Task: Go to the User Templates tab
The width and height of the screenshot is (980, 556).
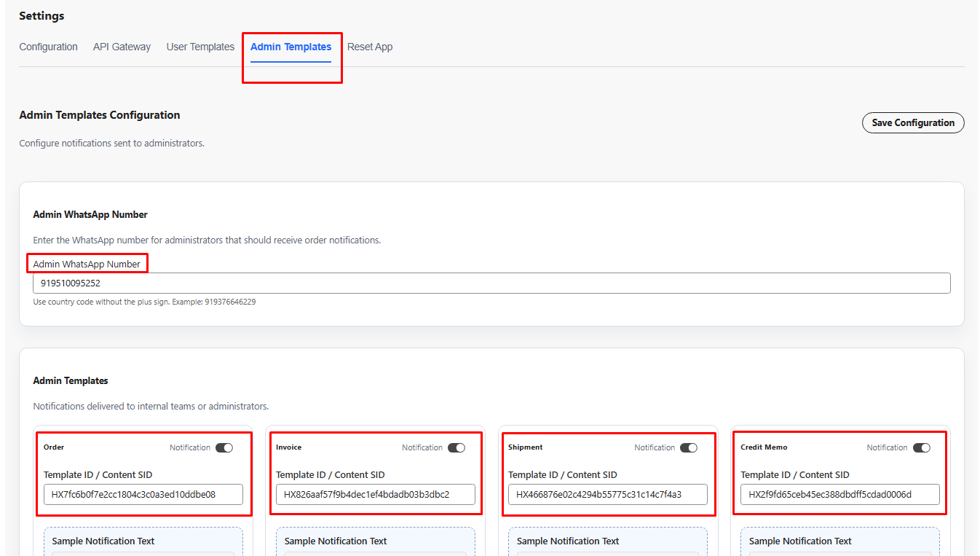Action: point(200,47)
